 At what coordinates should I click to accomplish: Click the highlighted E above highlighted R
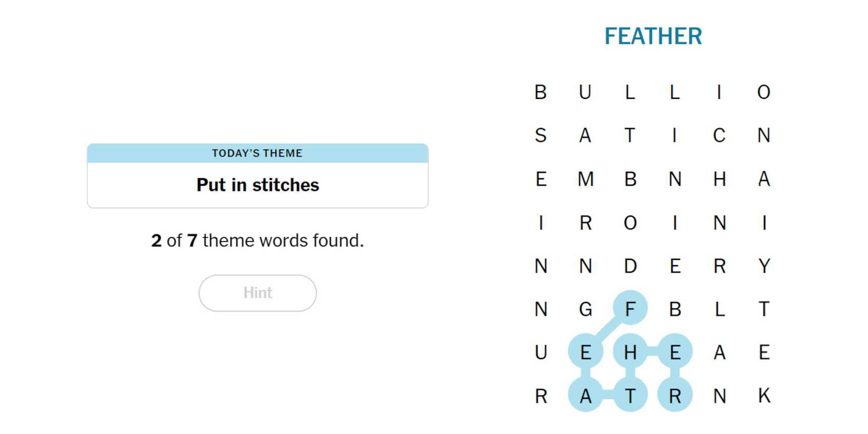[x=675, y=352]
